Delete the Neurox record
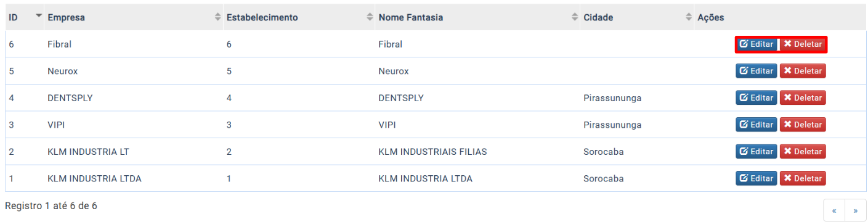Image resolution: width=868 pixels, height=224 pixels. (x=803, y=71)
